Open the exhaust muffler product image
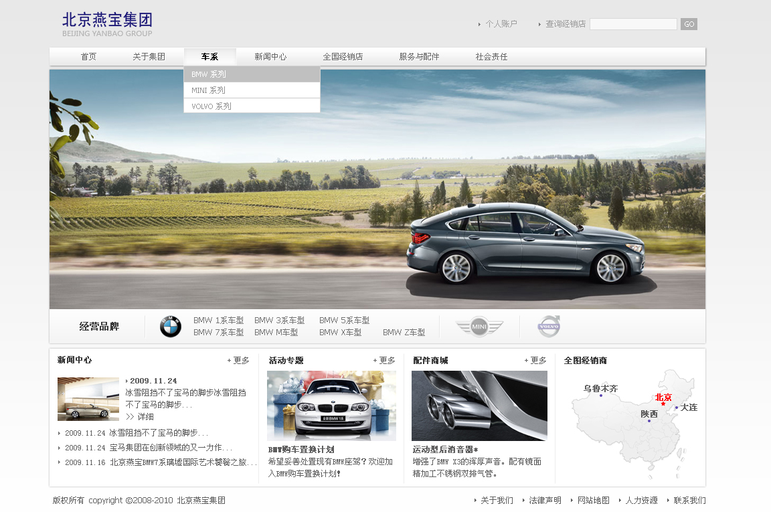This screenshot has width=771, height=532. pos(479,406)
